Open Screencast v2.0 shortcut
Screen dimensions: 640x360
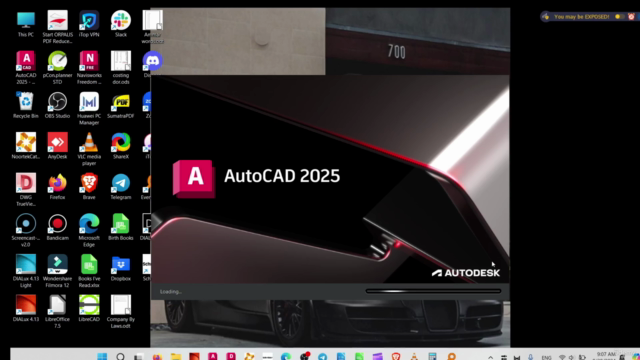(x=26, y=230)
